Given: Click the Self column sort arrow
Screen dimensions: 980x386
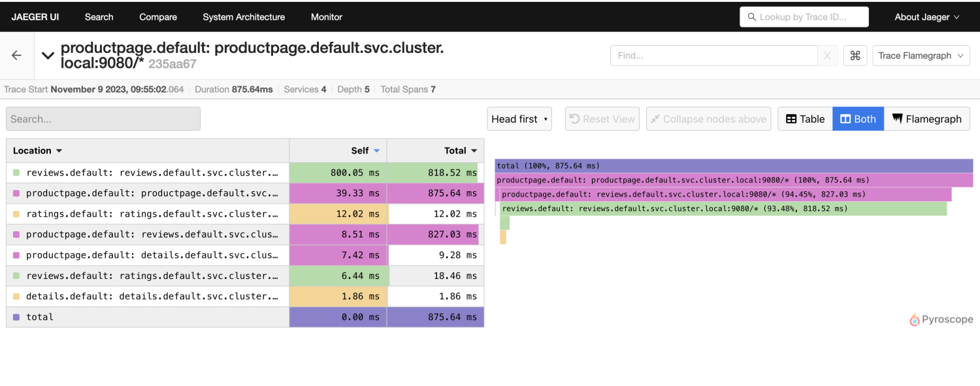Looking at the screenshot, I should (376, 151).
